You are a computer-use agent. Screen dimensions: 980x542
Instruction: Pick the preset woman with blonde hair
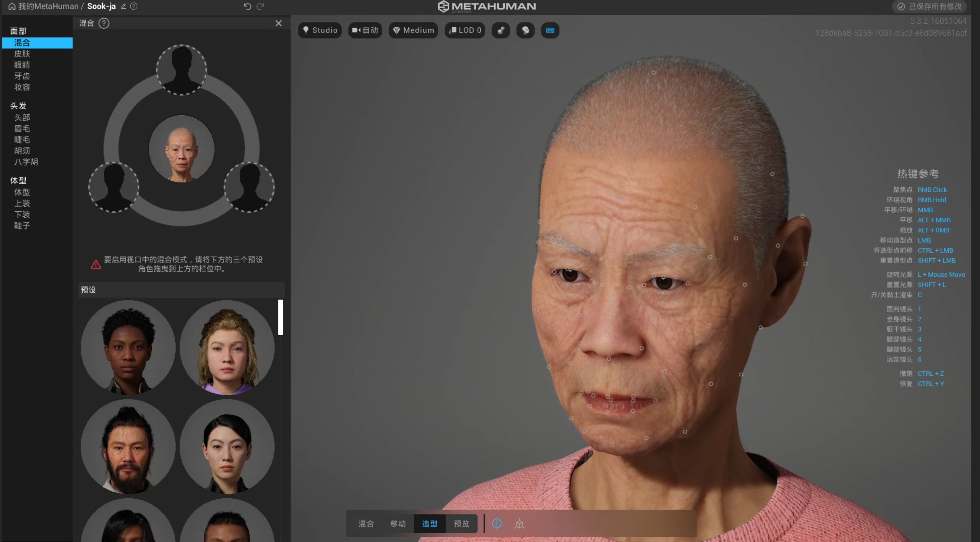point(227,348)
